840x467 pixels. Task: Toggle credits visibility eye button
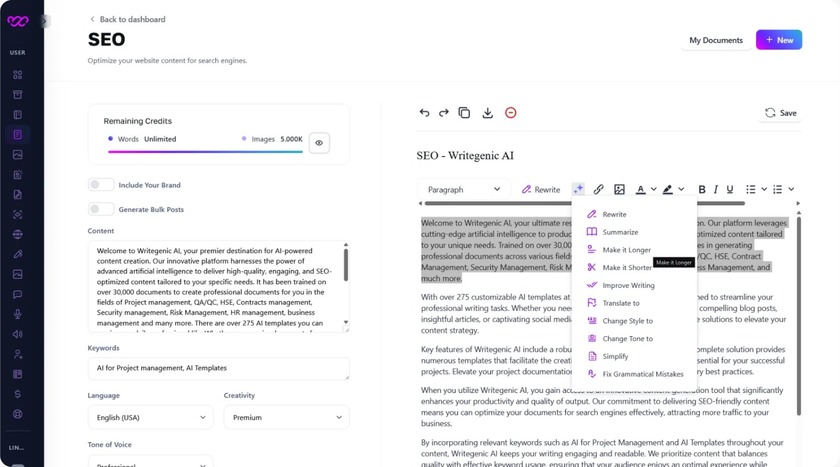(x=319, y=143)
